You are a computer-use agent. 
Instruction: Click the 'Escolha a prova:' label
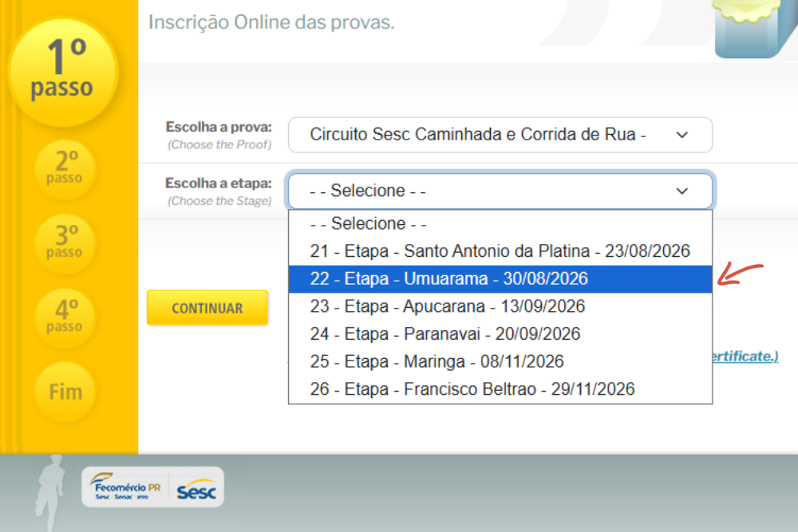coord(219,127)
